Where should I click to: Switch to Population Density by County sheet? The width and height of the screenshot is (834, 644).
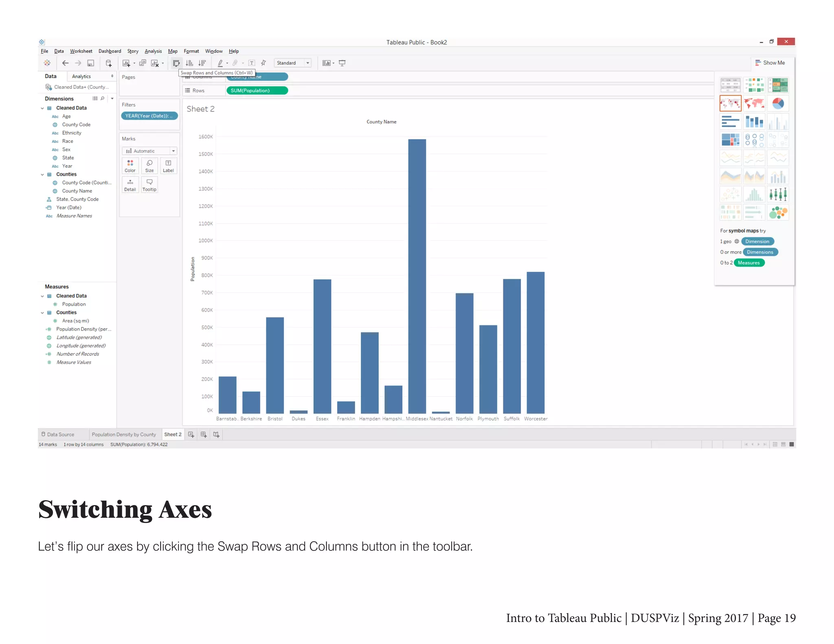[x=124, y=435]
